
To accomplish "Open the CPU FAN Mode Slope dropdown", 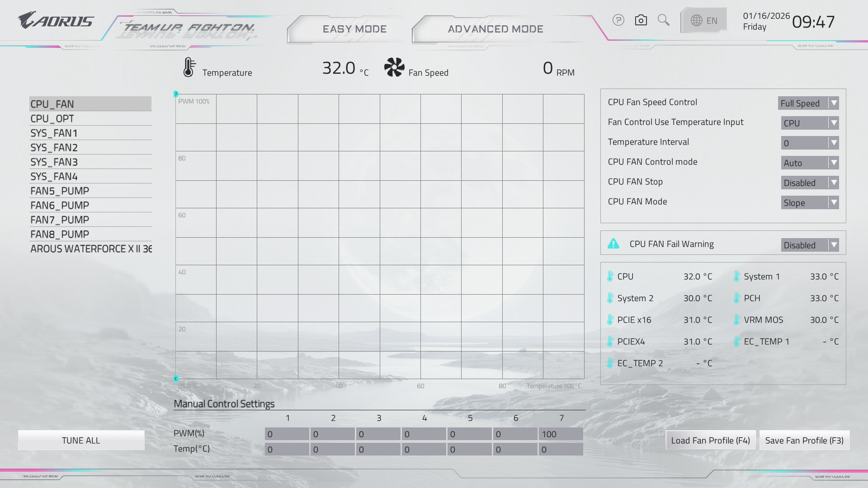I will pyautogui.click(x=810, y=202).
